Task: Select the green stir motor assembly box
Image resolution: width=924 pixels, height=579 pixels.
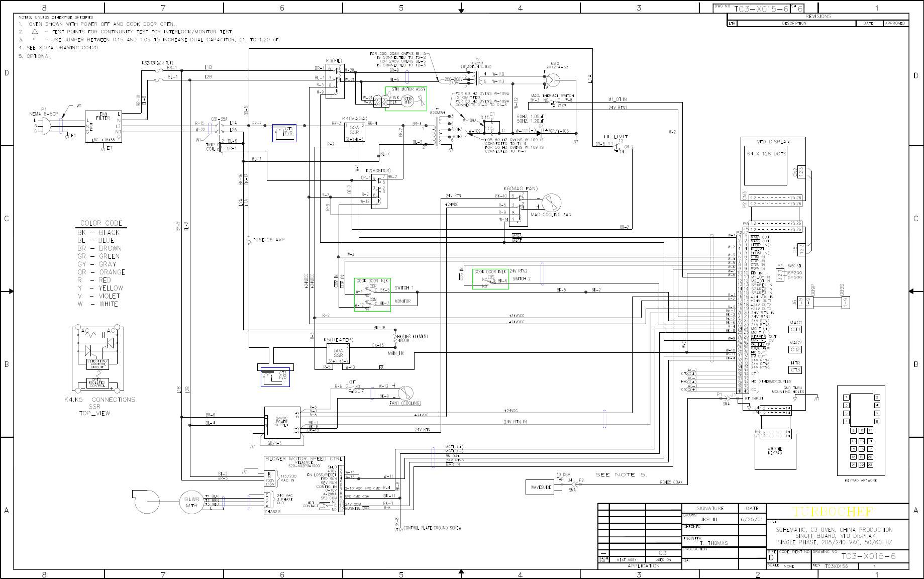Action: (x=406, y=99)
